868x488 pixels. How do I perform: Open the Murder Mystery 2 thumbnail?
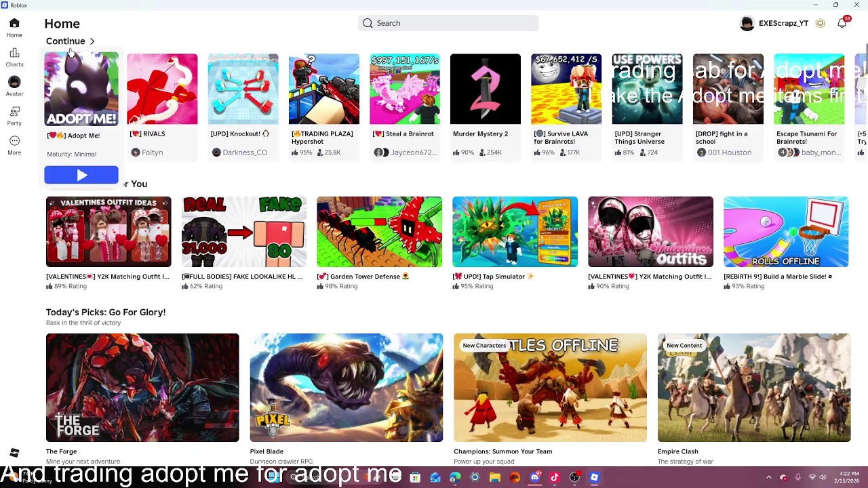point(486,89)
